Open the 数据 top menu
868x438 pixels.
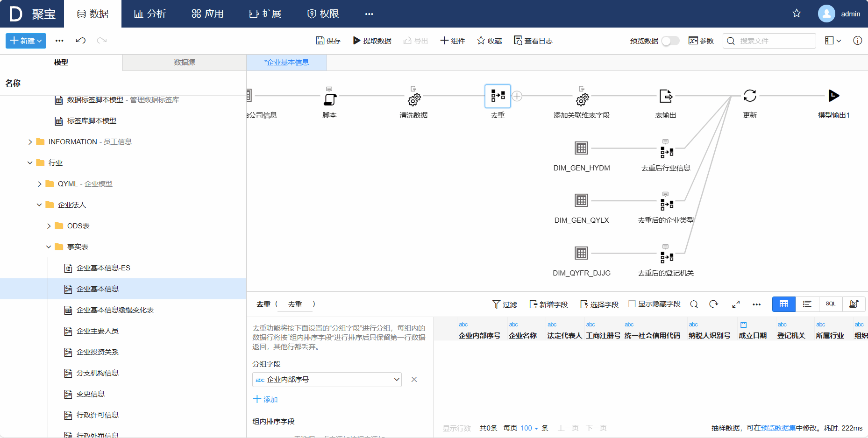(x=92, y=14)
